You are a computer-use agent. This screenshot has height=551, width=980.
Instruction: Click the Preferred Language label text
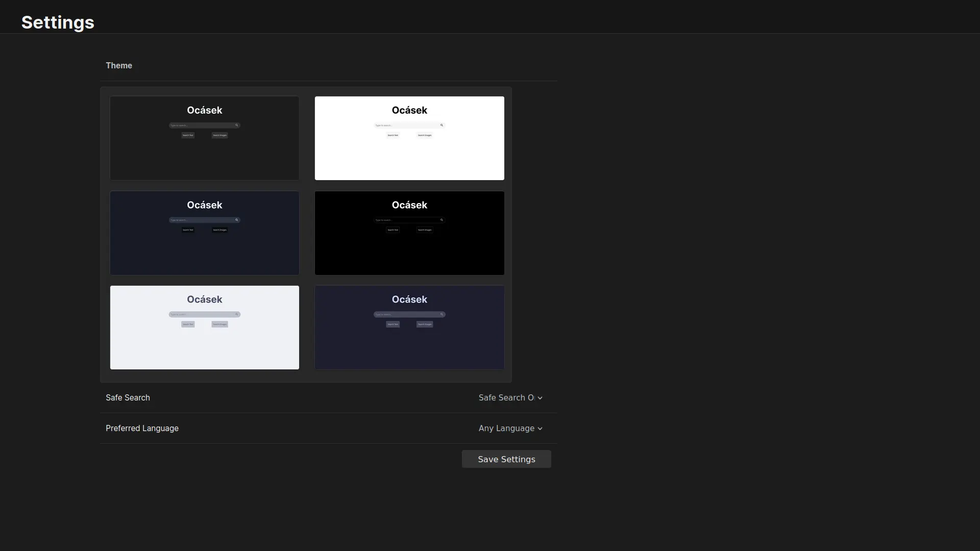click(x=142, y=429)
